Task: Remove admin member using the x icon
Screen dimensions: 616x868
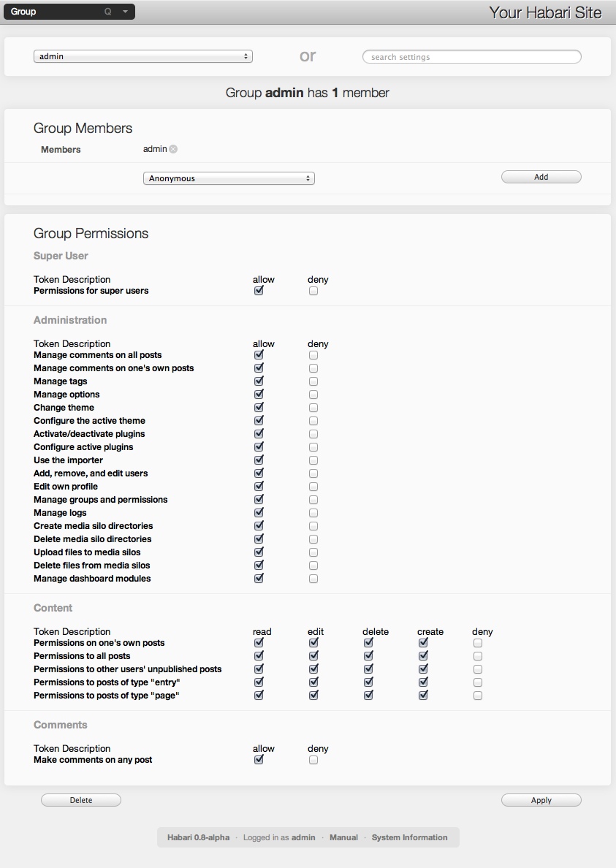Action: click(x=173, y=149)
